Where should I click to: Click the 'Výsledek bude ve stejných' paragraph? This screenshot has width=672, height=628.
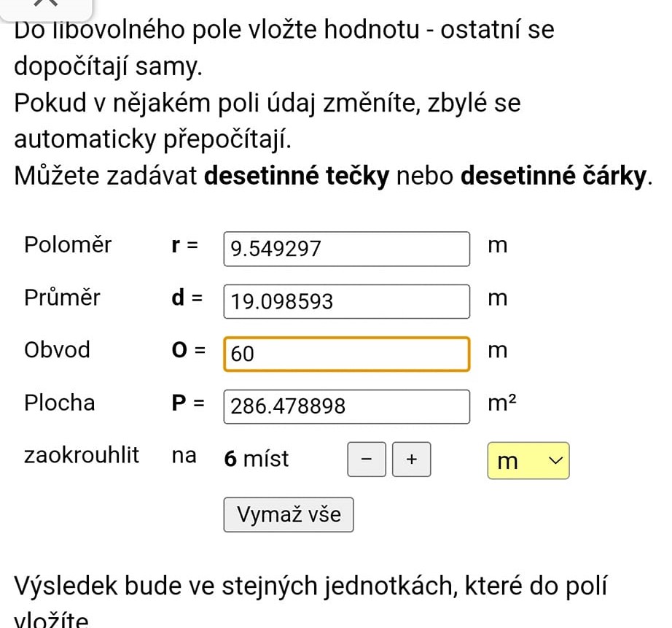pyautogui.click(x=312, y=585)
